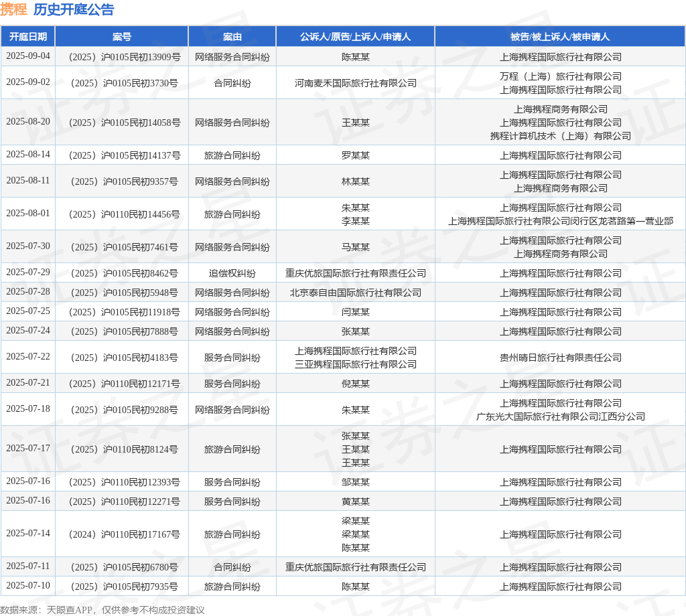Viewport: 686px width, 616px height.
Task: Select the 案由 column header
Action: tap(232, 37)
